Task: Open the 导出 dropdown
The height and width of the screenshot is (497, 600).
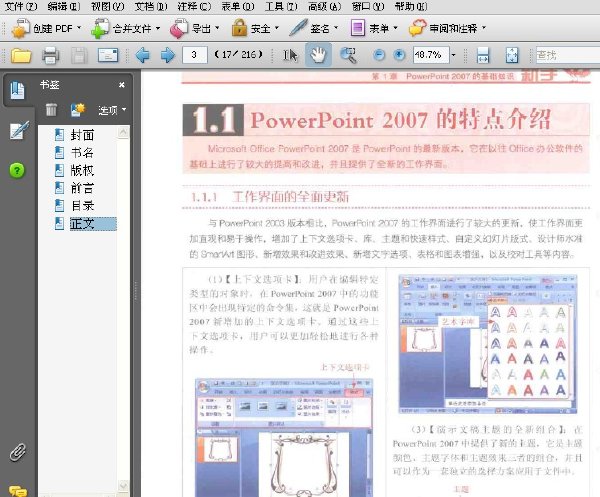Action: click(x=194, y=28)
